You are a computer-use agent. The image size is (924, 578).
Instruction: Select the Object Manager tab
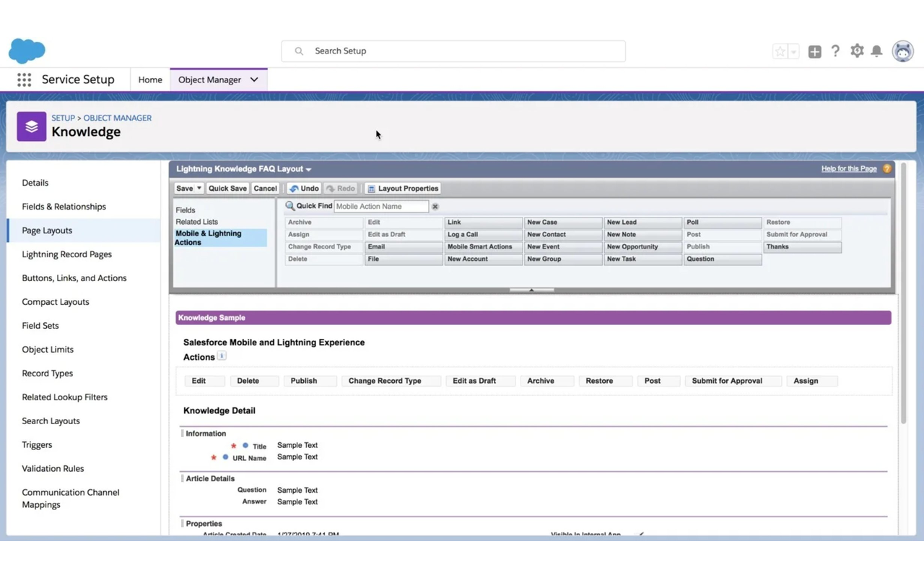tap(209, 79)
